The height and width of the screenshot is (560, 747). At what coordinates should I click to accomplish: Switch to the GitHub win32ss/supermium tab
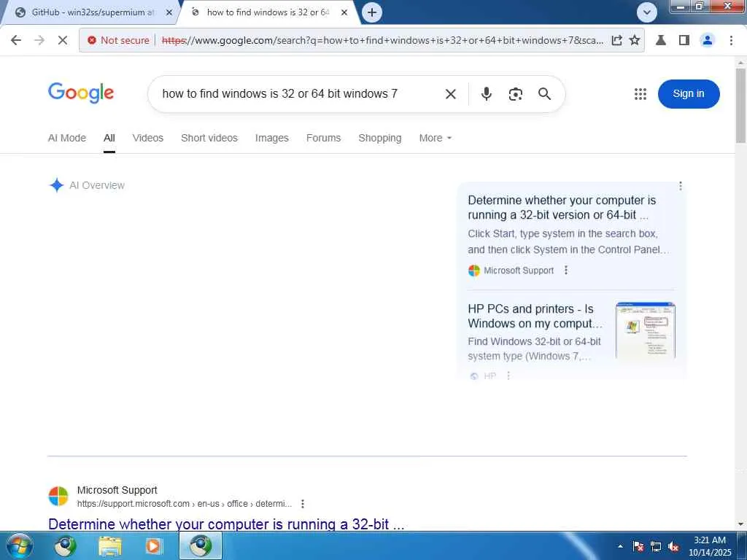92,12
